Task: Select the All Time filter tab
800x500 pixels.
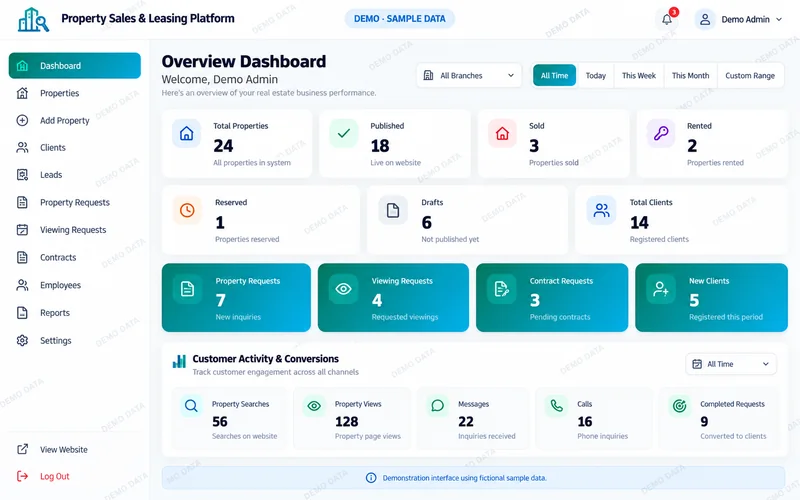Action: [x=554, y=76]
